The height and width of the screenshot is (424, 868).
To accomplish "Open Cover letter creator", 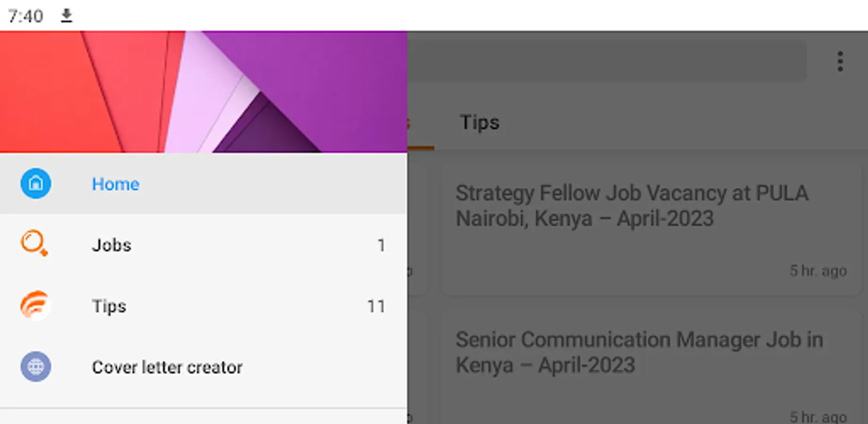I will 203,367.
